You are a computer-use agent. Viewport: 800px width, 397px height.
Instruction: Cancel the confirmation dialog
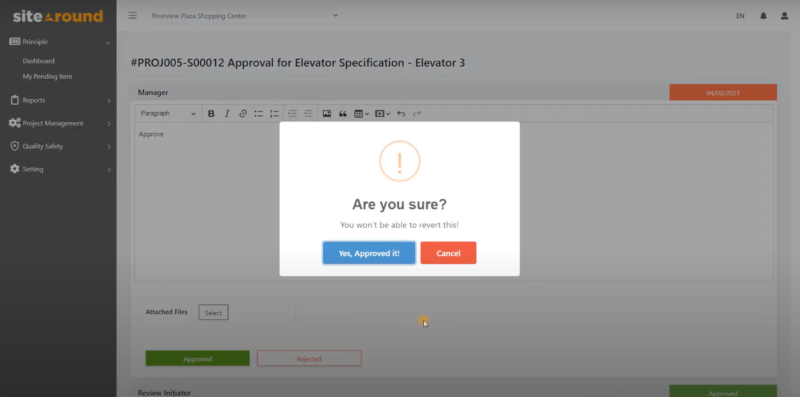point(448,253)
